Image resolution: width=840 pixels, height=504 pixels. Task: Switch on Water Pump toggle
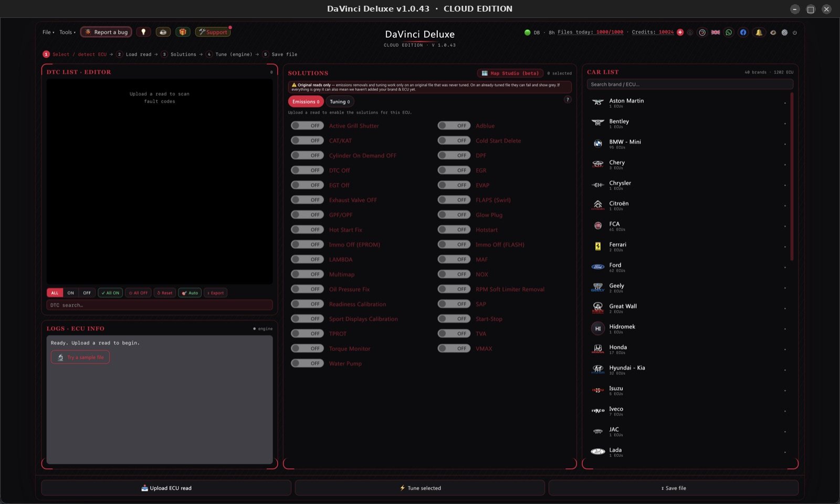coord(307,363)
